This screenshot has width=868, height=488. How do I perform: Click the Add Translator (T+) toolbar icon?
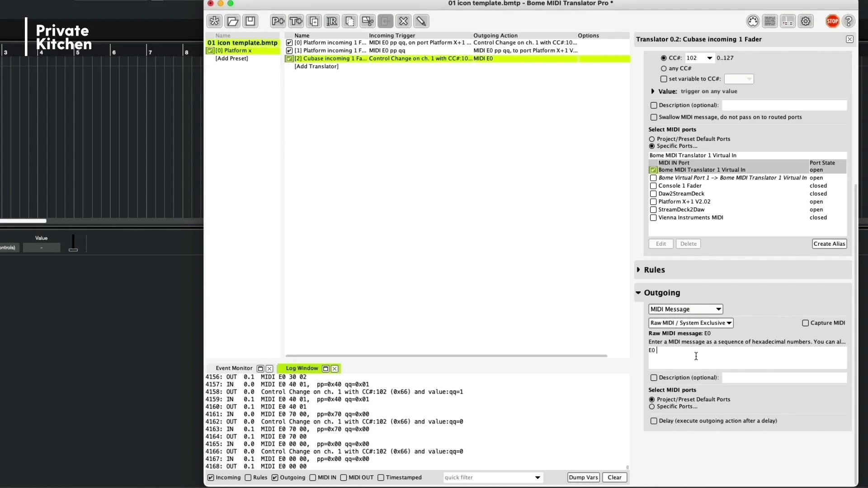pyautogui.click(x=296, y=21)
